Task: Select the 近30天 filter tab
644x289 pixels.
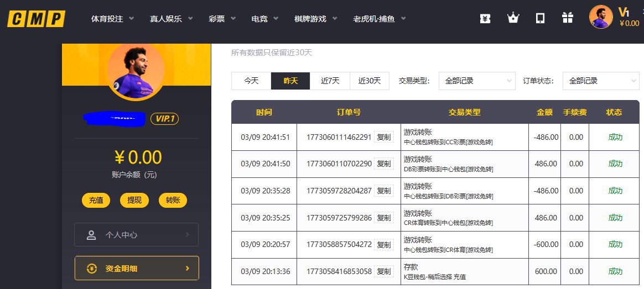Action: pos(369,81)
